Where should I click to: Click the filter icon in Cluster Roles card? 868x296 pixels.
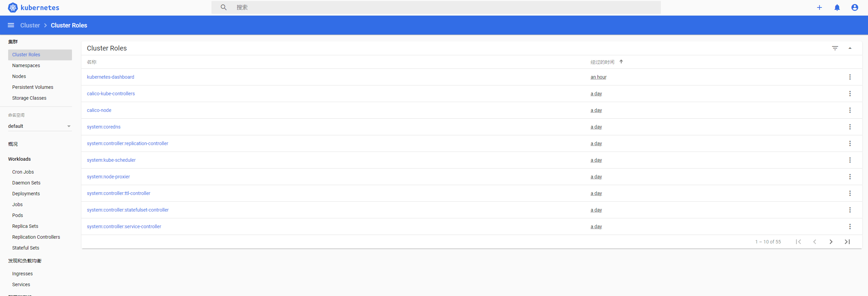pyautogui.click(x=835, y=48)
